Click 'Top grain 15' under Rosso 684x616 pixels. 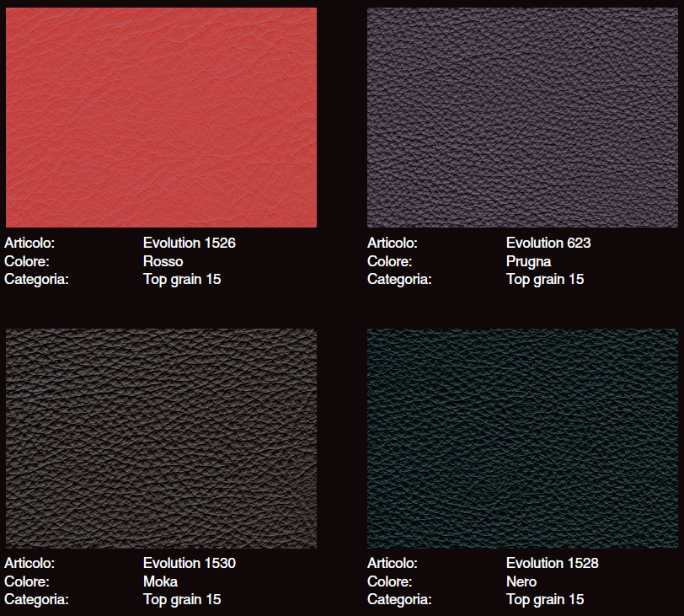(182, 280)
